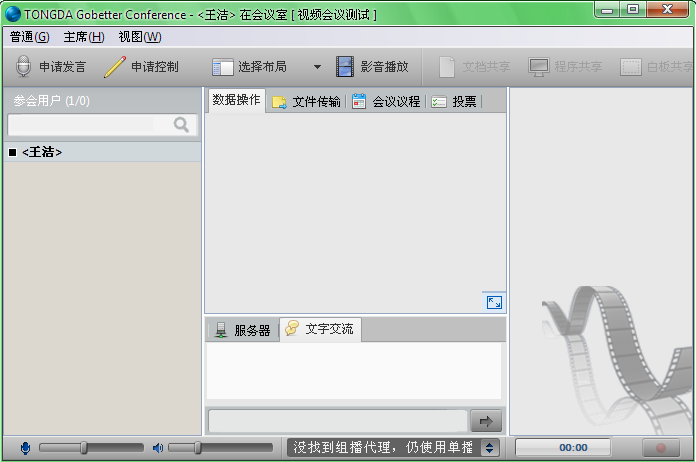This screenshot has width=696, height=462.
Task: Open the 普通(G) menu
Action: click(30, 37)
